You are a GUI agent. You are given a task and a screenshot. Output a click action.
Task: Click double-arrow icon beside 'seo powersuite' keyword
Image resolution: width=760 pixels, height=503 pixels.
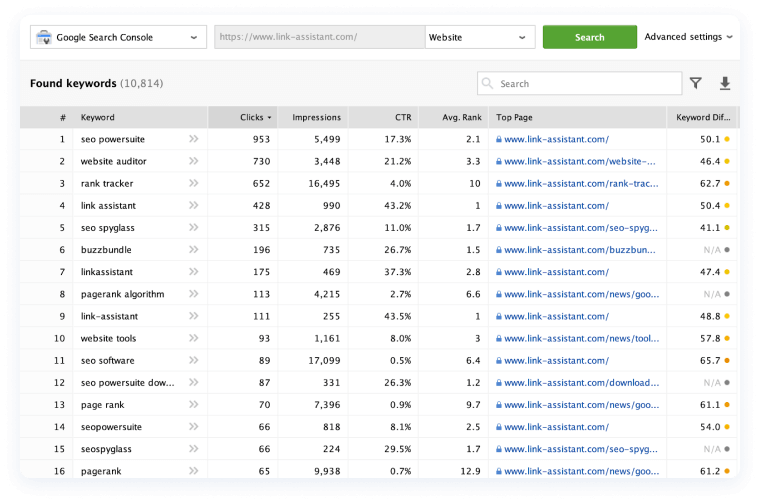click(x=193, y=140)
